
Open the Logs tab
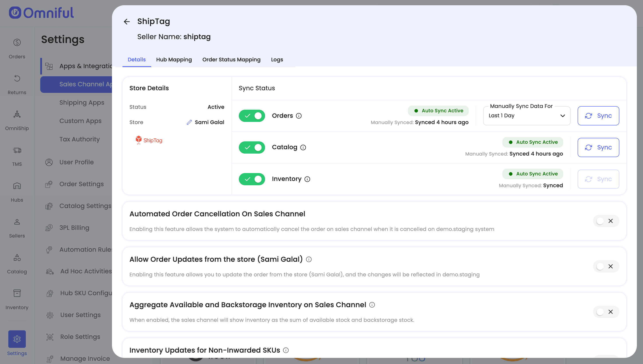(277, 59)
